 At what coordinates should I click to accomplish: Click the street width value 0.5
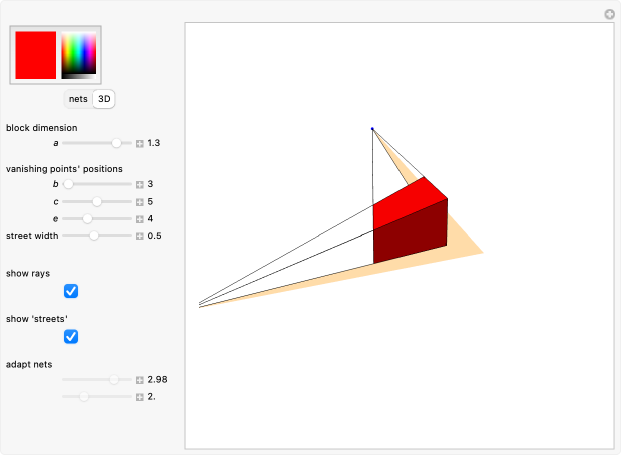pyautogui.click(x=154, y=236)
